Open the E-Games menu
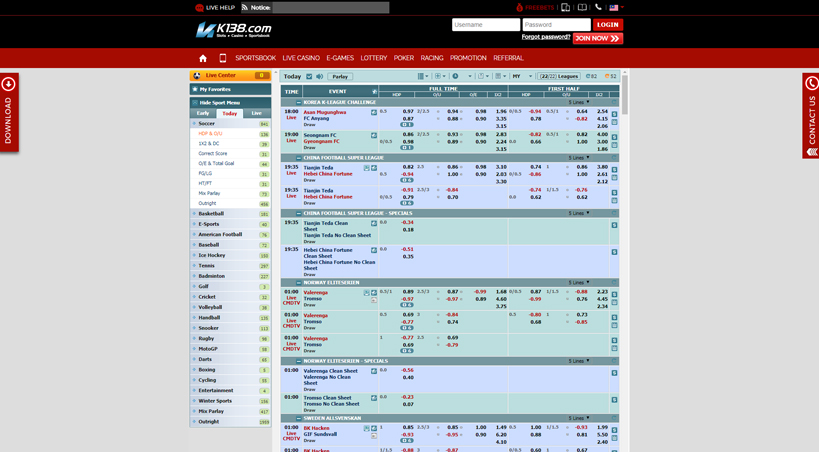This screenshot has height=452, width=819. 340,58
